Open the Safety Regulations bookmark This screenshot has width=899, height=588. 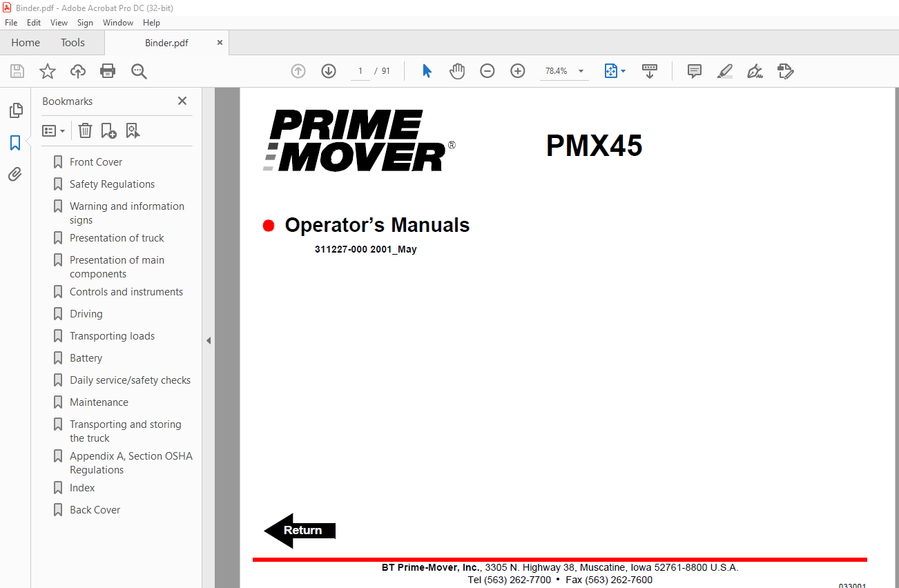click(x=112, y=184)
